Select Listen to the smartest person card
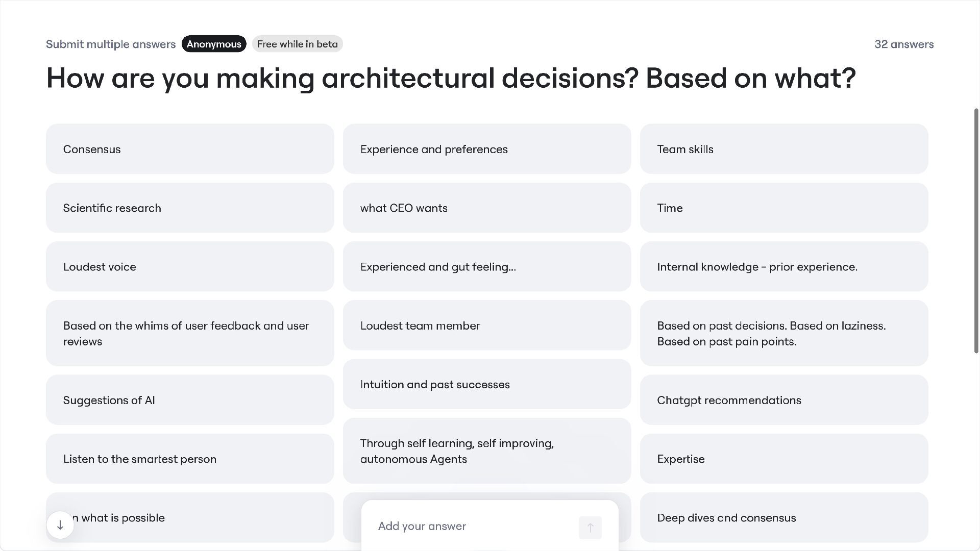The image size is (980, 551). tap(190, 459)
